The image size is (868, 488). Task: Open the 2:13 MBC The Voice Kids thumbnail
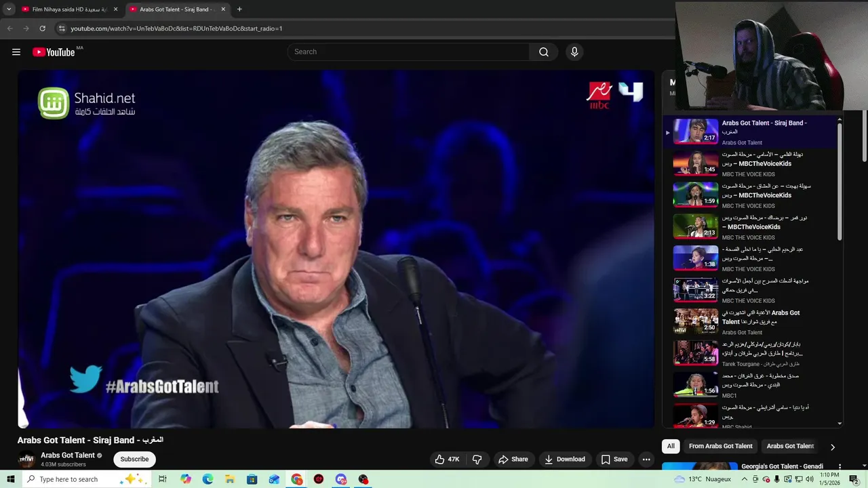tap(695, 226)
